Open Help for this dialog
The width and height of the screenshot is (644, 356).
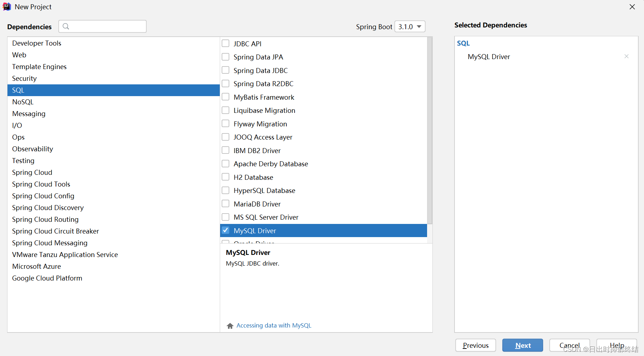point(617,345)
